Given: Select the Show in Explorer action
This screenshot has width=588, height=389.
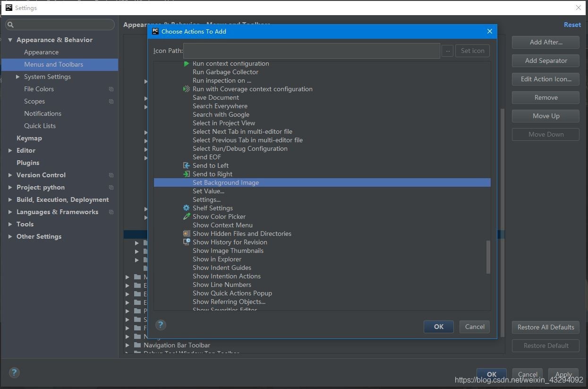Looking at the screenshot, I should (x=217, y=259).
